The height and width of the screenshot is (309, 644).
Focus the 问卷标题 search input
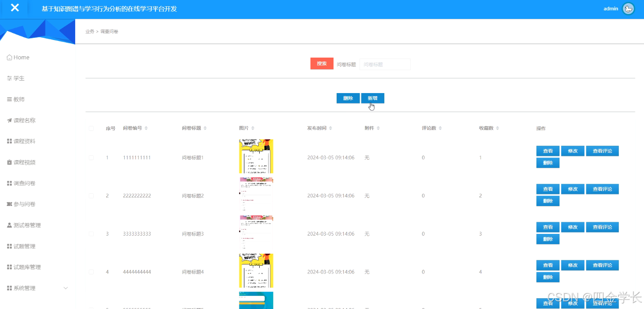[385, 64]
